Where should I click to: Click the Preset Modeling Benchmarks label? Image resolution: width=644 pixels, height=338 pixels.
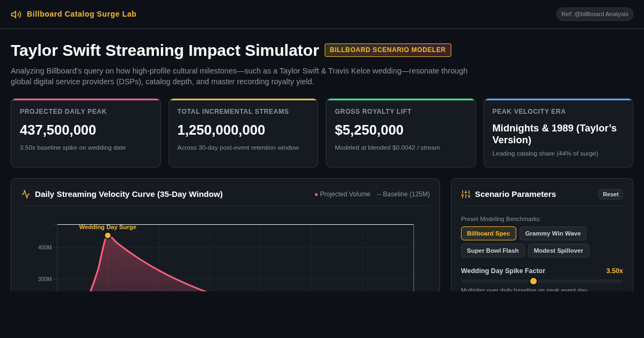(501, 219)
